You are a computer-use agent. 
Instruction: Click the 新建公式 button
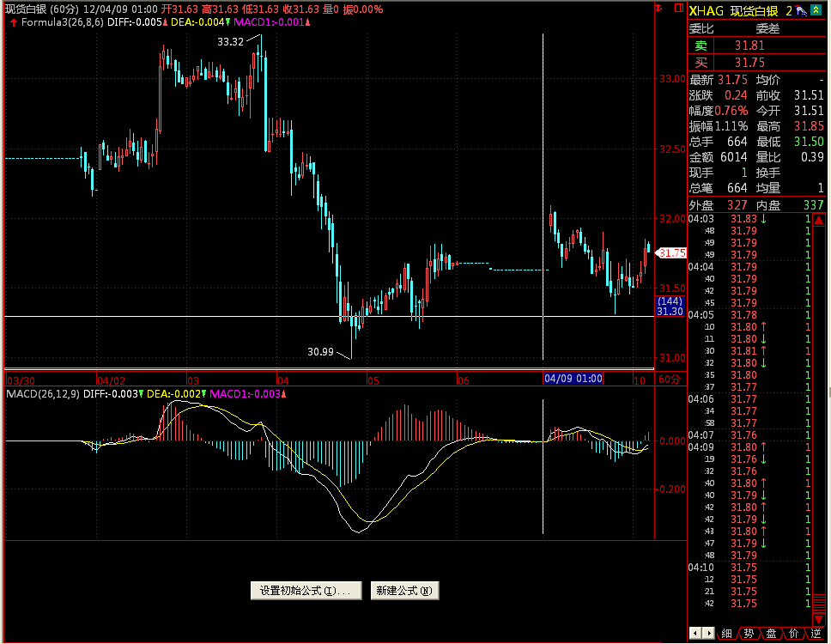[x=405, y=591]
